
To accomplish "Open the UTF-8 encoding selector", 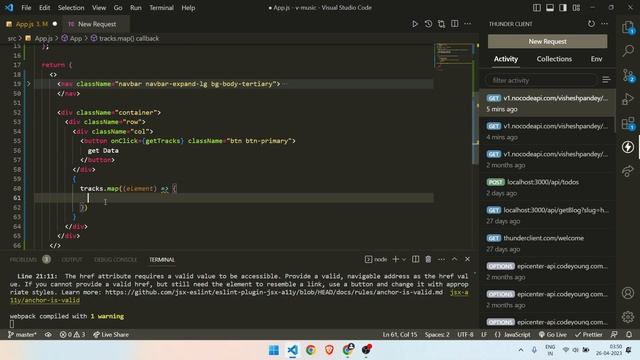I will pyautogui.click(x=465, y=334).
